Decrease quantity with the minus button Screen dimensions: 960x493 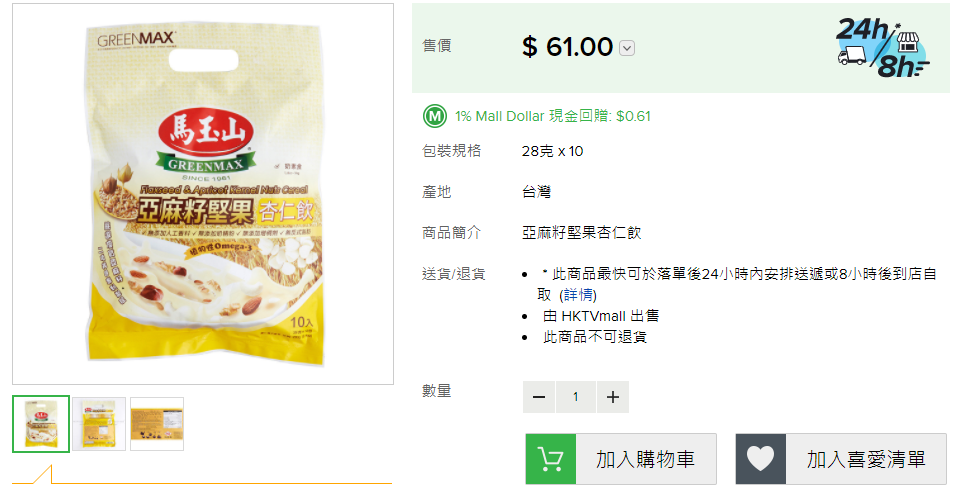click(x=539, y=397)
